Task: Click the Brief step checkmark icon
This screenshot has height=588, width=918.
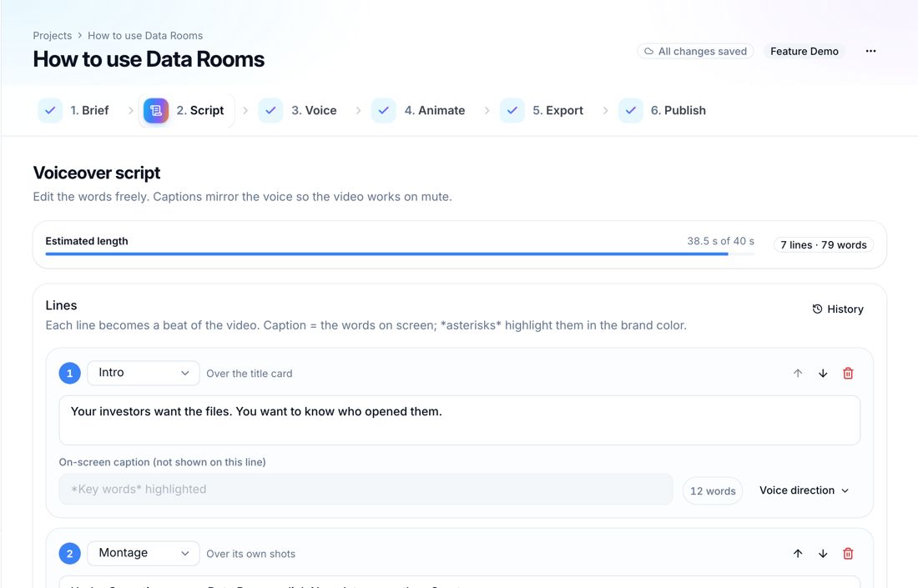Action: [x=50, y=111]
